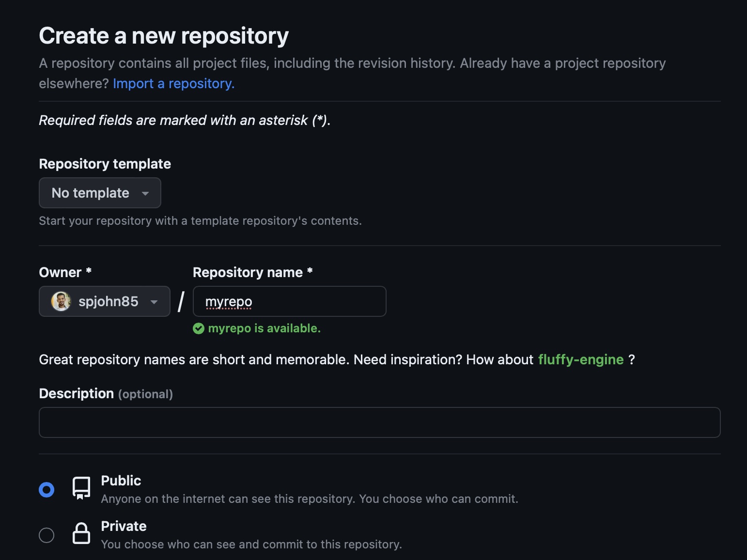Click the caret on No template selector
747x560 pixels.
(145, 193)
